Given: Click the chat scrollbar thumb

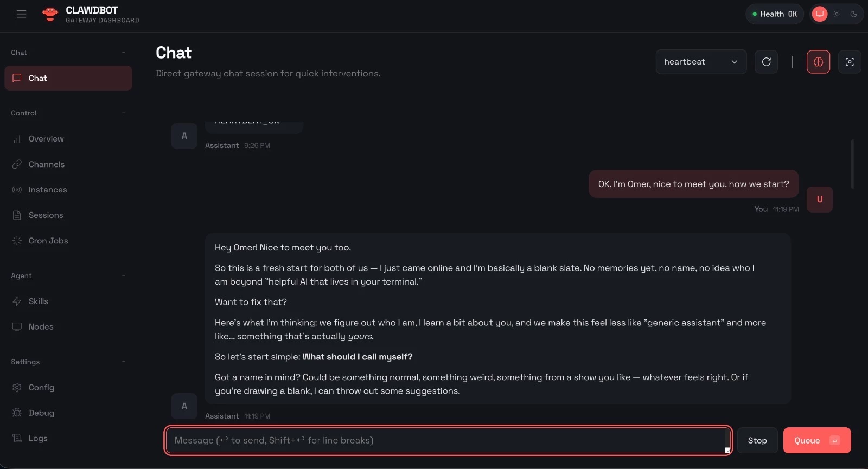Looking at the screenshot, I should [x=852, y=164].
